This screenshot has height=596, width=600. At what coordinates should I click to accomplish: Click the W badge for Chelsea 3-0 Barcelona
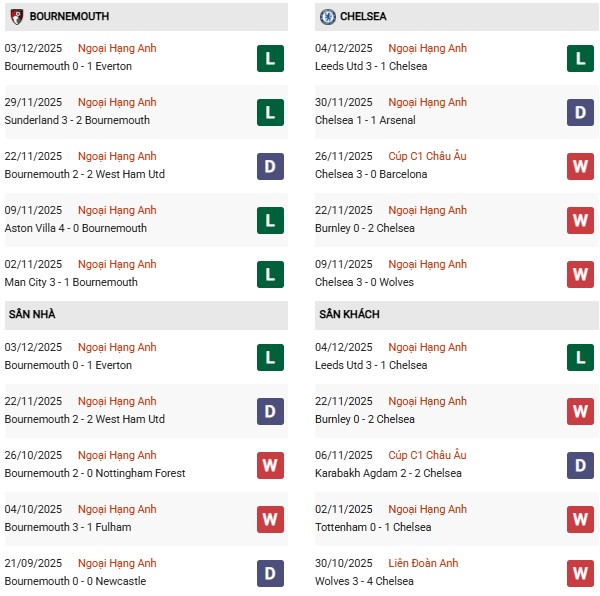pos(581,166)
